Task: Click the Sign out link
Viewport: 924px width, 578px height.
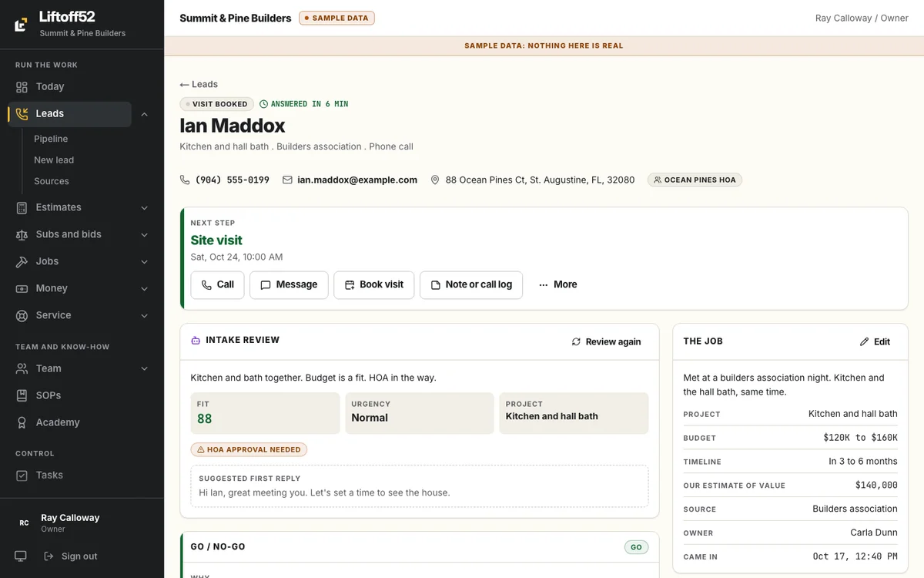Action: (x=70, y=556)
